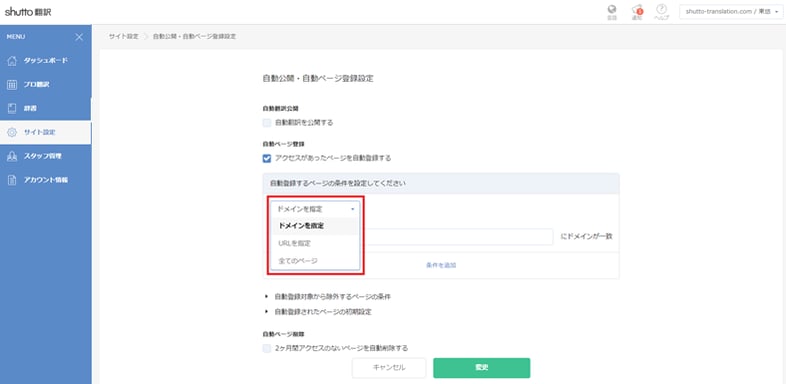The image size is (786, 384).
Task: Click the globe language icon in header
Action: (612, 10)
